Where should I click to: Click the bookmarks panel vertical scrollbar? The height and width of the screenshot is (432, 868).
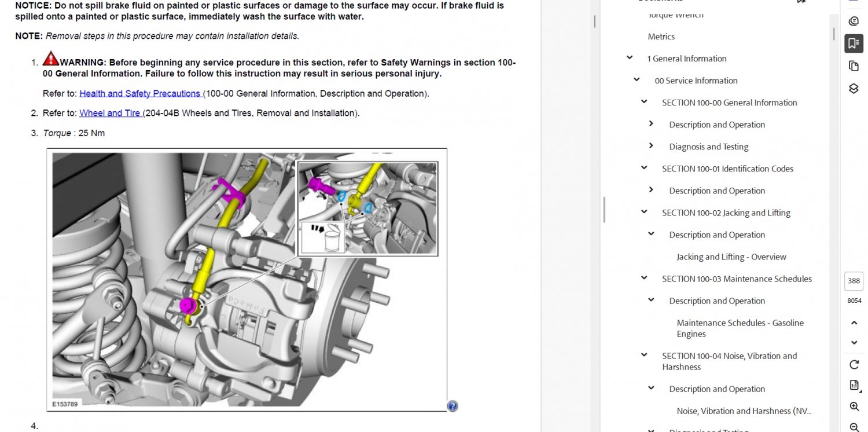834,34
